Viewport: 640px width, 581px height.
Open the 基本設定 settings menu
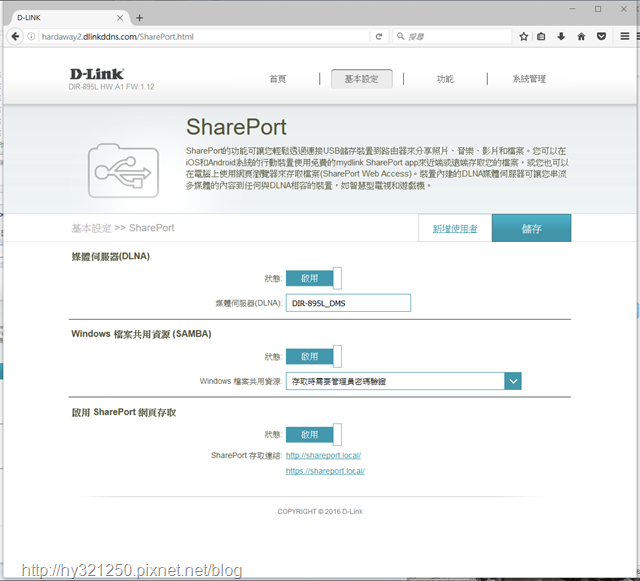[362, 79]
